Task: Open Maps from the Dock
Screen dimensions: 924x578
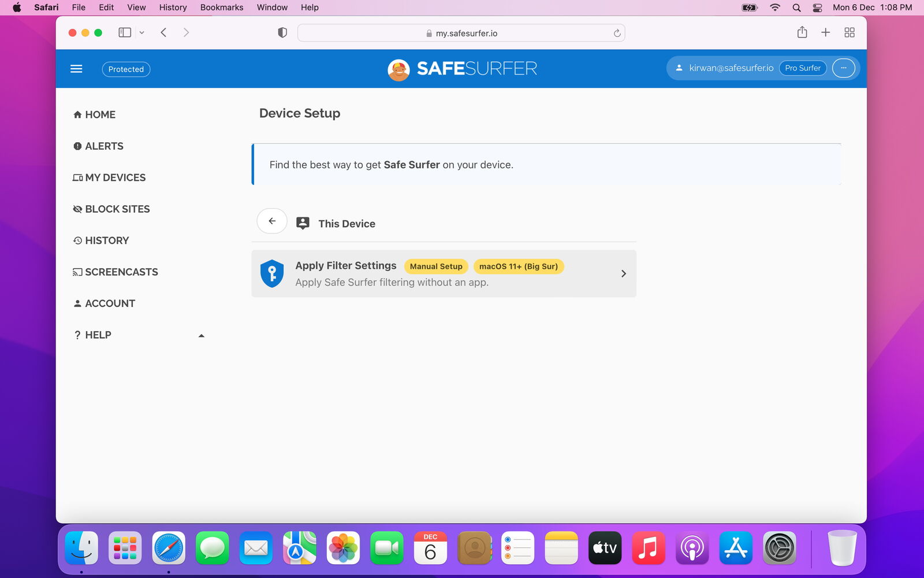Action: point(300,548)
